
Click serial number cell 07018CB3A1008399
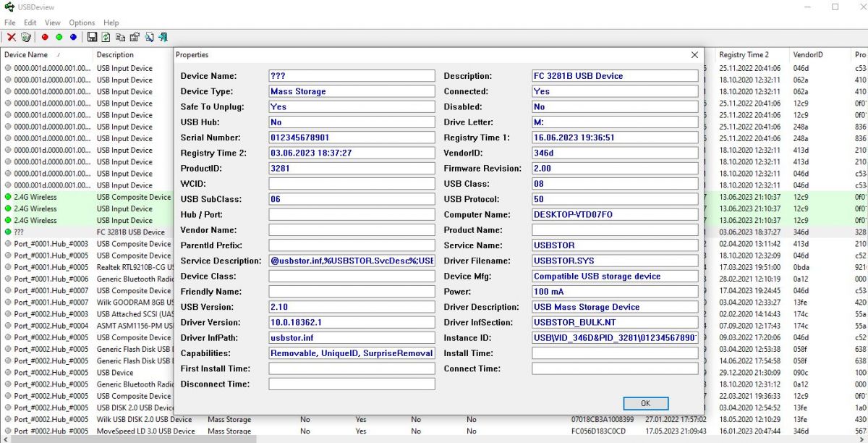coord(603,420)
